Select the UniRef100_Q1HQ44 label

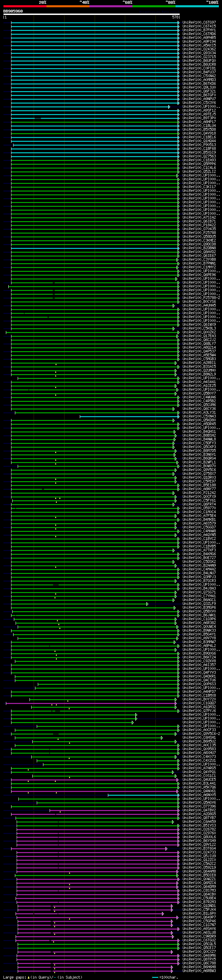pos(199,141)
